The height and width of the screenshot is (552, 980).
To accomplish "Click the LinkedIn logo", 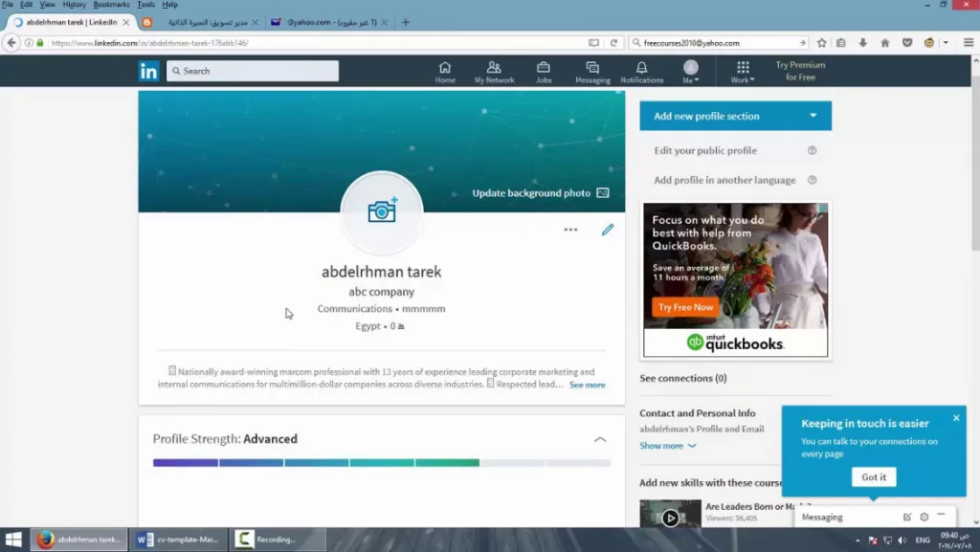I will tap(148, 71).
